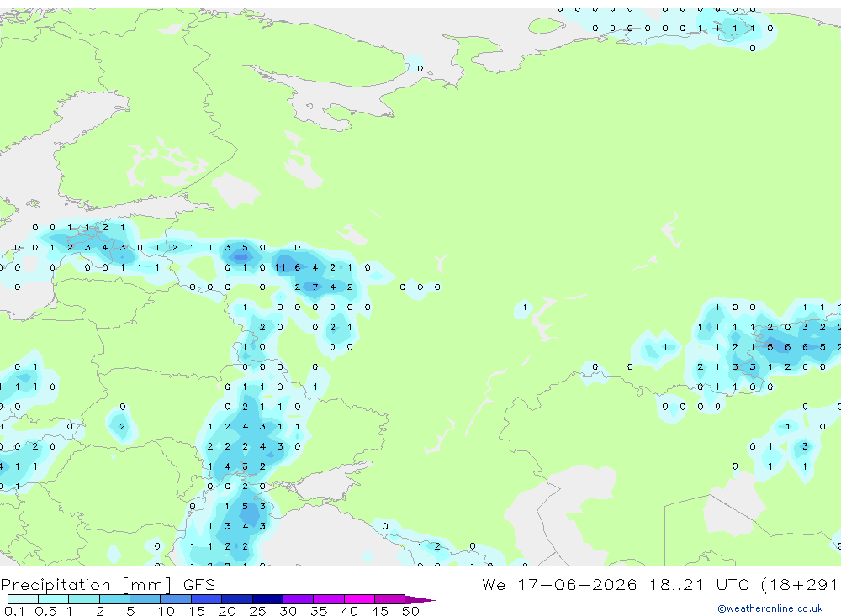Image resolution: width=841 pixels, height=616 pixels.
Task: Click the '0.1' legend label
Action: (x=14, y=611)
